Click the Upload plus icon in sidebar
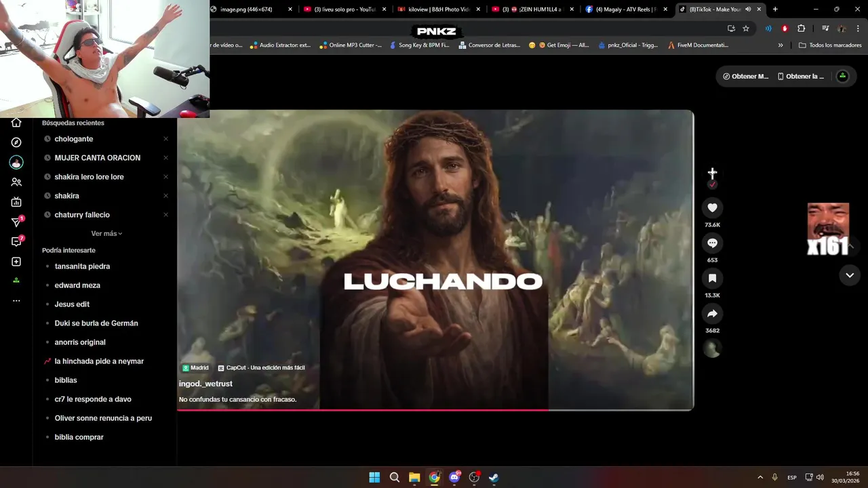The height and width of the screenshot is (488, 868). coord(16,262)
